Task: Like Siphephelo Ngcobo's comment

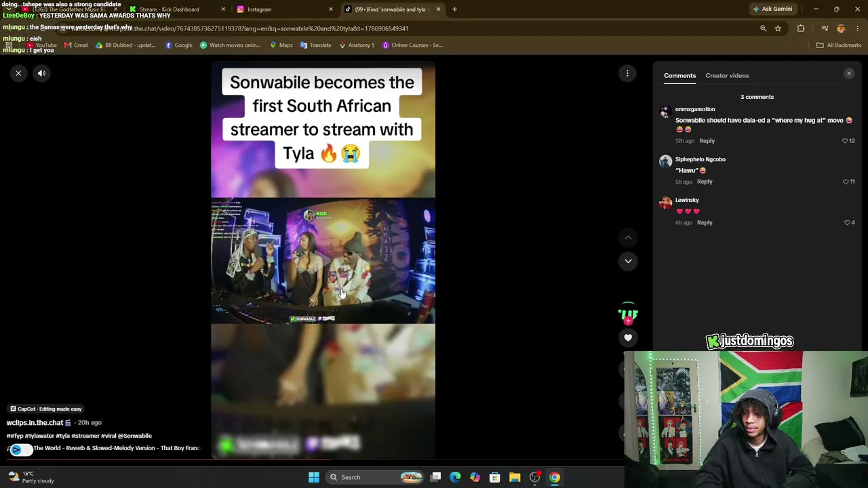Action: click(x=846, y=182)
